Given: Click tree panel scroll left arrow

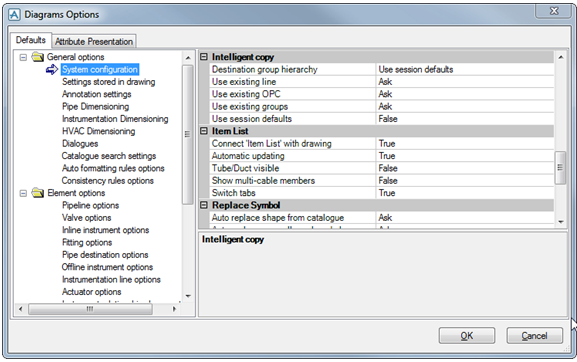Looking at the screenshot, I should [21, 309].
